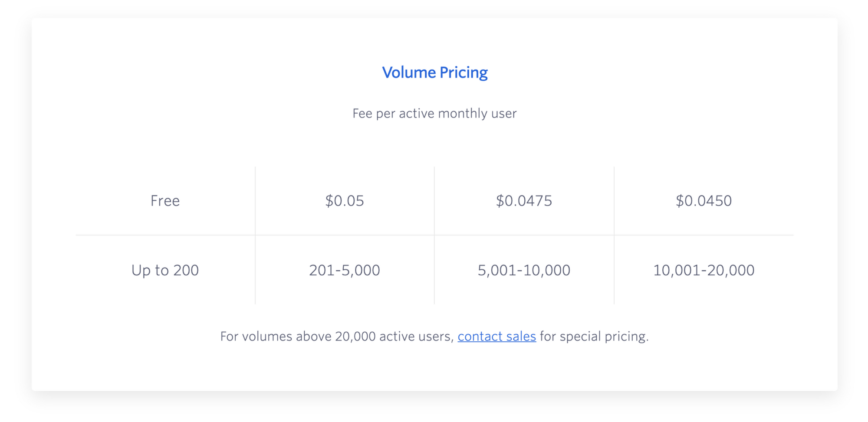The height and width of the screenshot is (422, 868).
Task: Select the Free price cell
Action: pos(165,201)
